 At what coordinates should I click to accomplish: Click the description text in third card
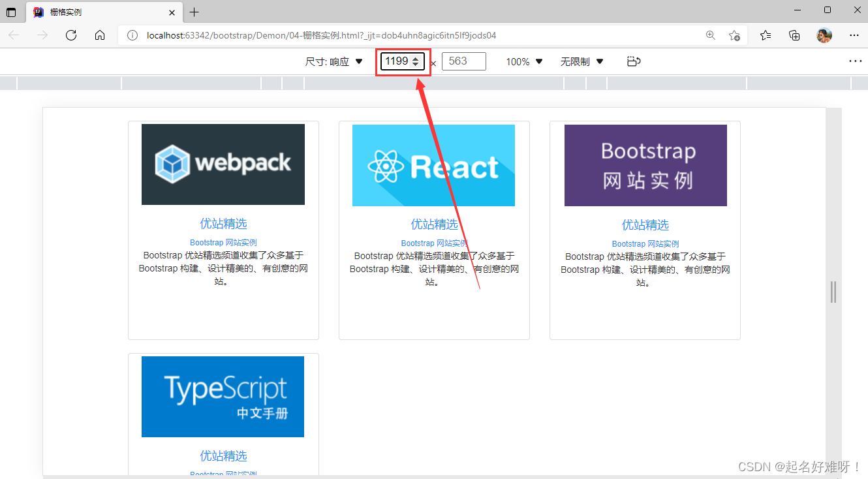coord(645,270)
